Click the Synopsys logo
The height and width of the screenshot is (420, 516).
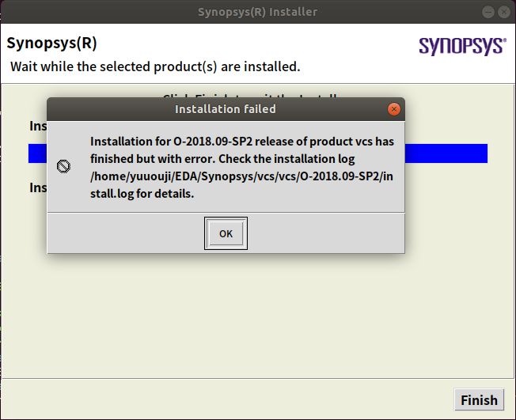pos(461,46)
